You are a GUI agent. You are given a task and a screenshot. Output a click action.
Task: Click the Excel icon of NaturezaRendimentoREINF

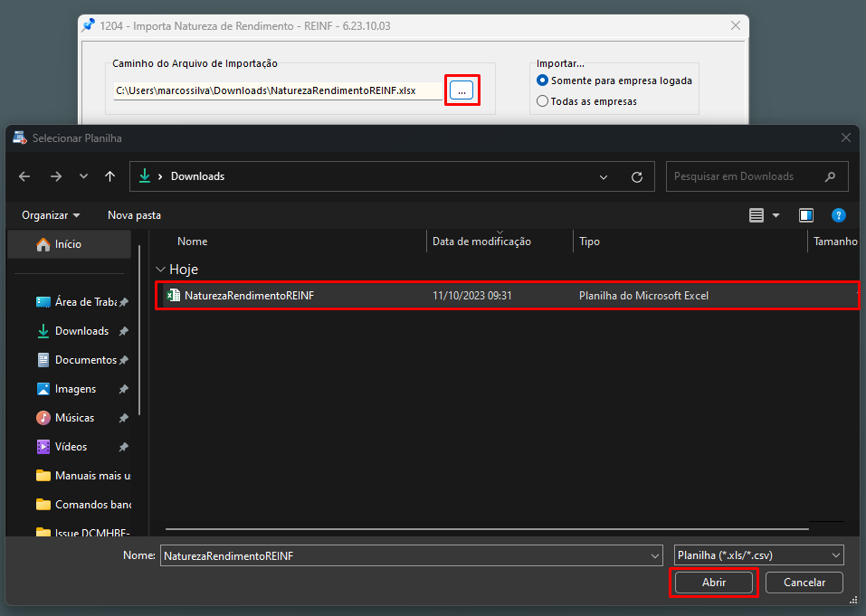[x=174, y=295]
